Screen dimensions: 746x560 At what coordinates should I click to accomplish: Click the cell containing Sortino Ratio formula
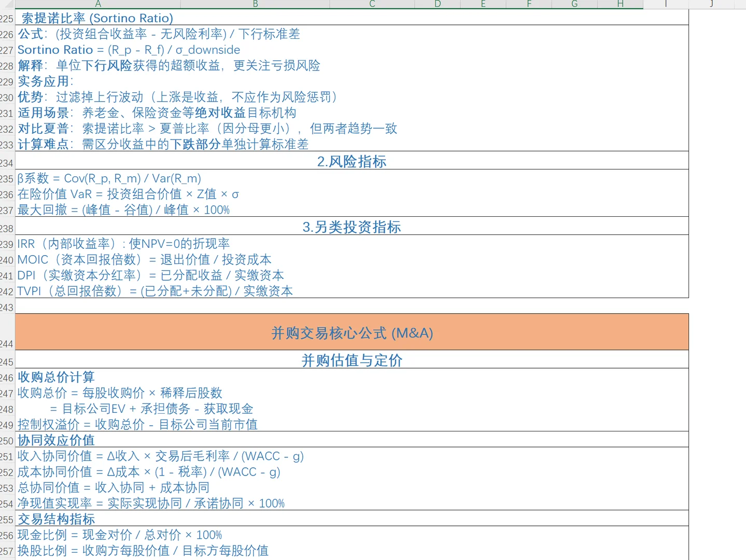(129, 50)
